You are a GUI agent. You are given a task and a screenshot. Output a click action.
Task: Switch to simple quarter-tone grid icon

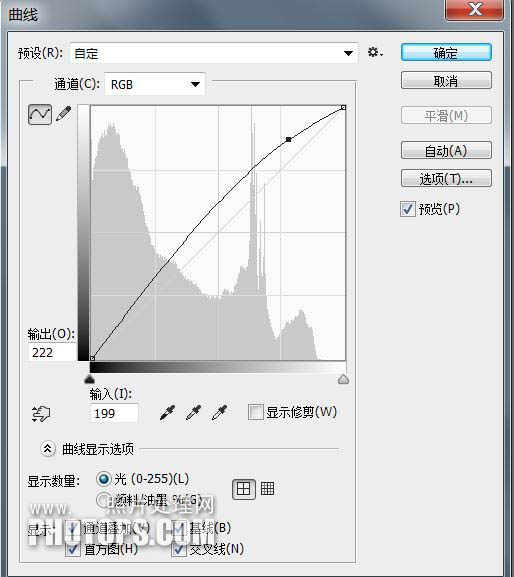click(244, 489)
